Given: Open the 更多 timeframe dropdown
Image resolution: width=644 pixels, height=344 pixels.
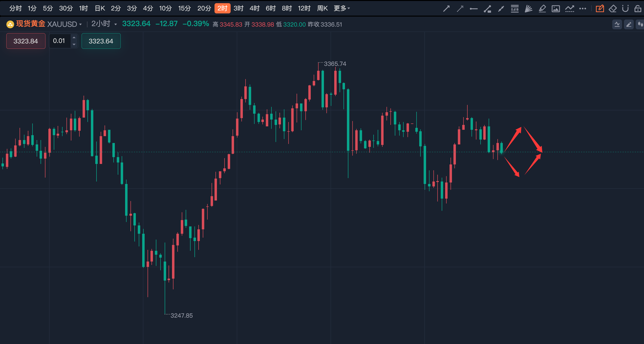Looking at the screenshot, I should 342,9.
